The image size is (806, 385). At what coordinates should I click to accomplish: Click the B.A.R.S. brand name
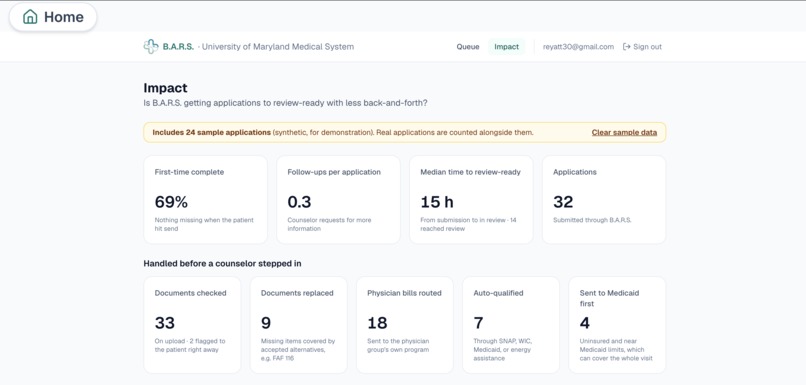[x=178, y=47]
